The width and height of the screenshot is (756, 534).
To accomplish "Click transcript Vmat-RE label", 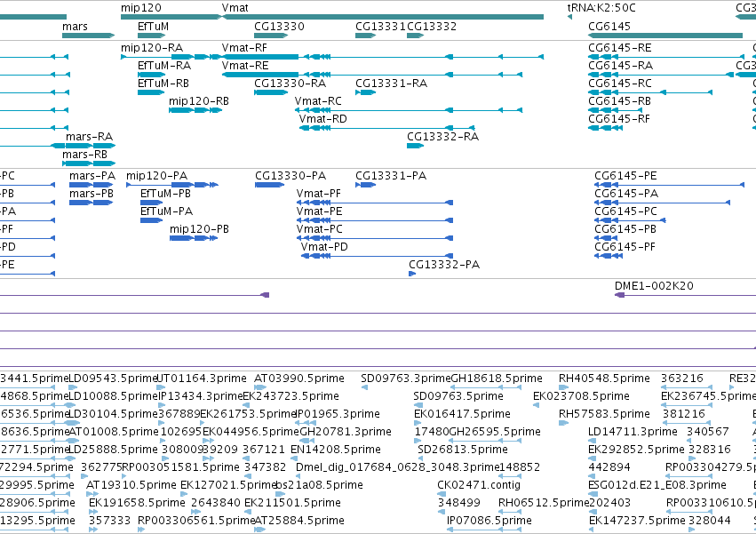I will pos(245,66).
